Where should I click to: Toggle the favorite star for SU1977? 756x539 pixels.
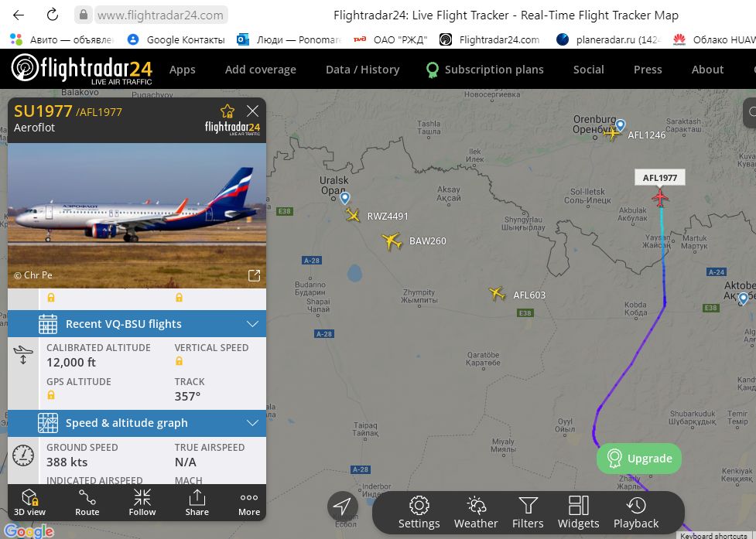click(x=227, y=111)
